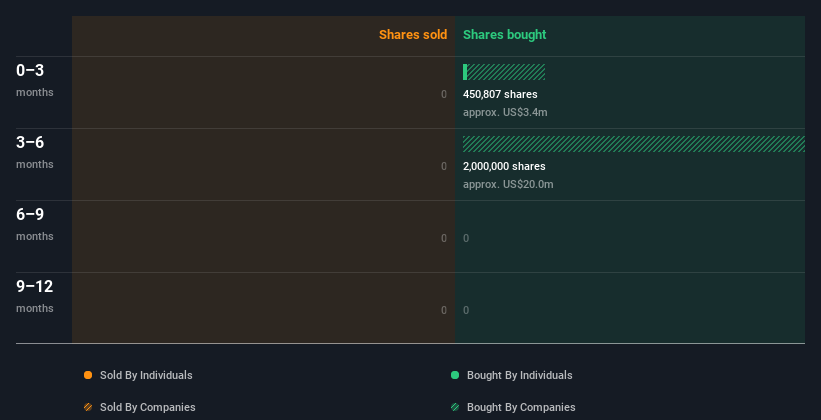Viewport: 821px width, 420px height.
Task: Click the 3–6 months row label
Action: [35, 152]
